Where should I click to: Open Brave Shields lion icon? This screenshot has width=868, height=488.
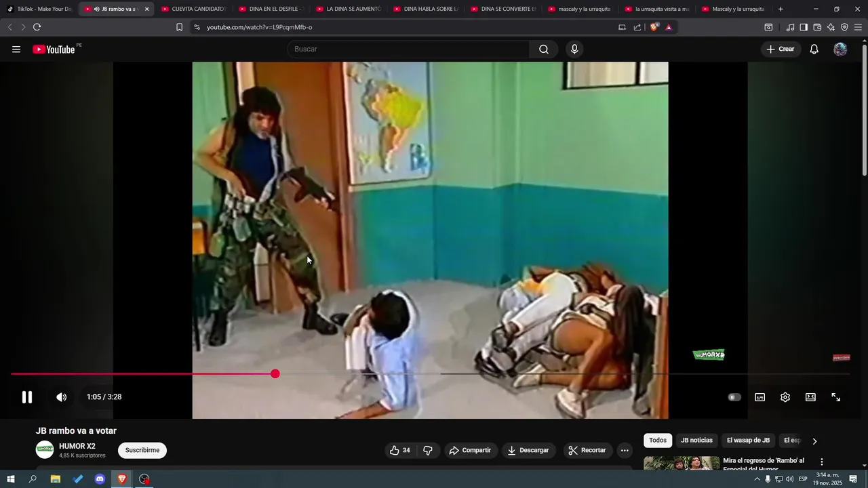(654, 27)
